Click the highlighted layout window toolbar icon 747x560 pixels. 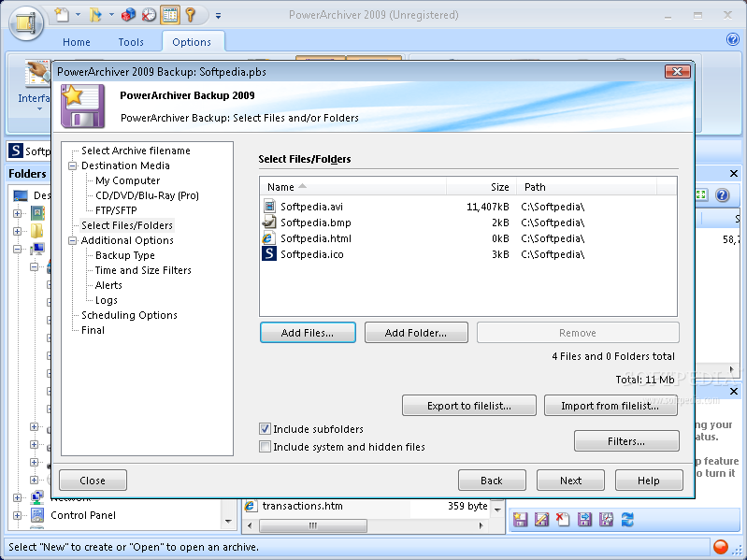170,15
